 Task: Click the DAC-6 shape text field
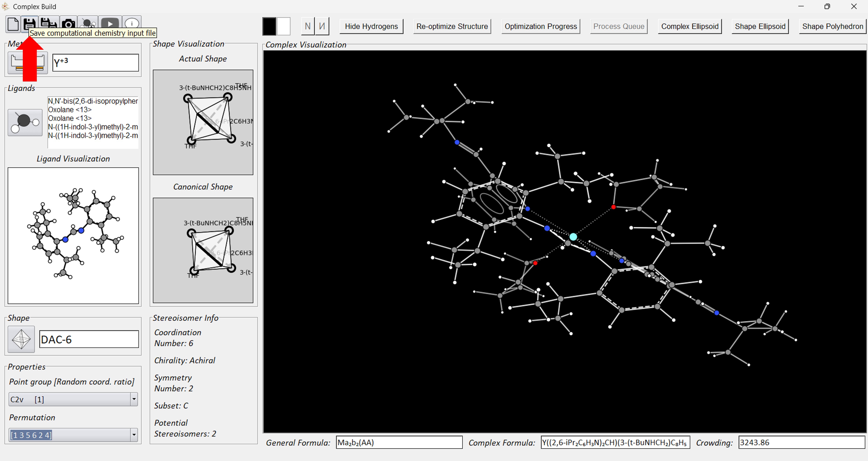[89, 339]
